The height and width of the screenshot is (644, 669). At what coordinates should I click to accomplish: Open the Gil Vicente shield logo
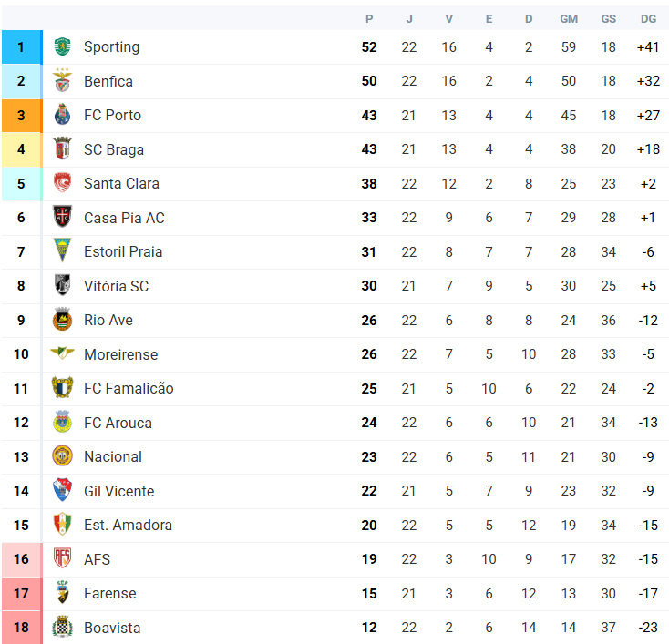[62, 490]
